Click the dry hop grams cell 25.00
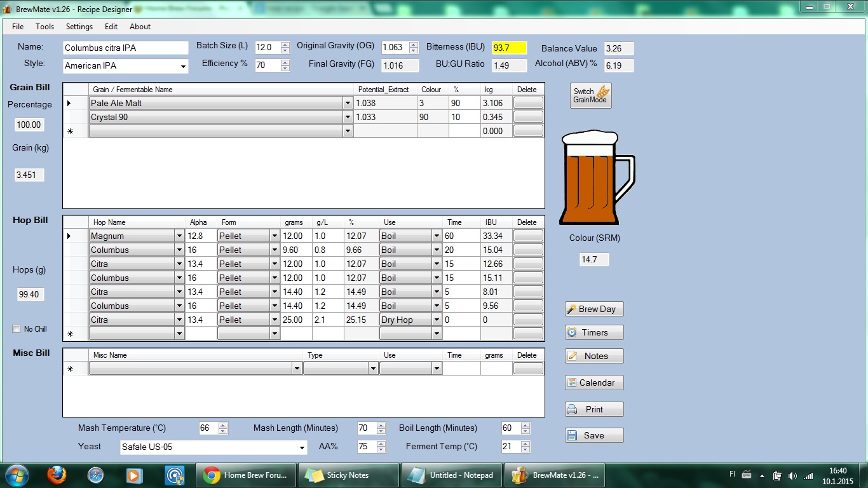This screenshot has width=868, height=488. [x=296, y=320]
